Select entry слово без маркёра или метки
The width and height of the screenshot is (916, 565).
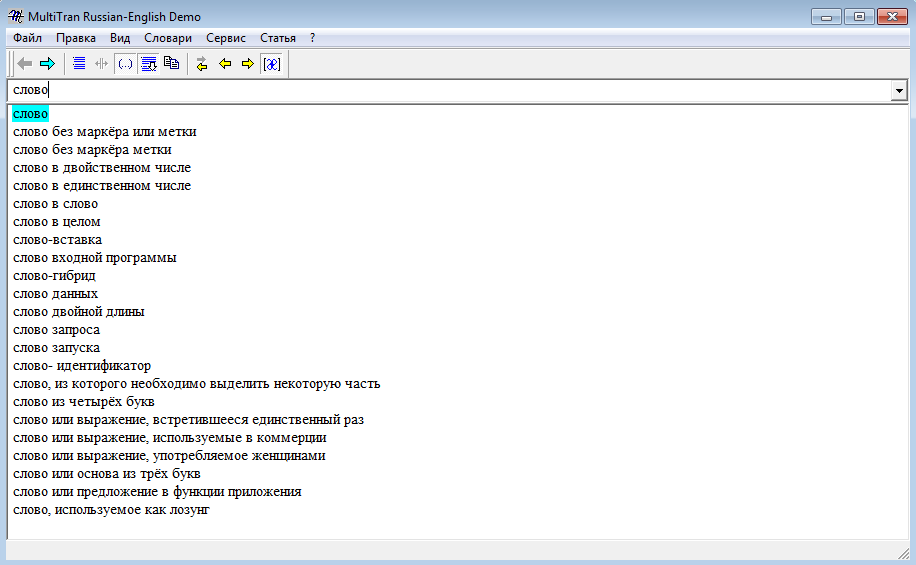click(x=105, y=131)
